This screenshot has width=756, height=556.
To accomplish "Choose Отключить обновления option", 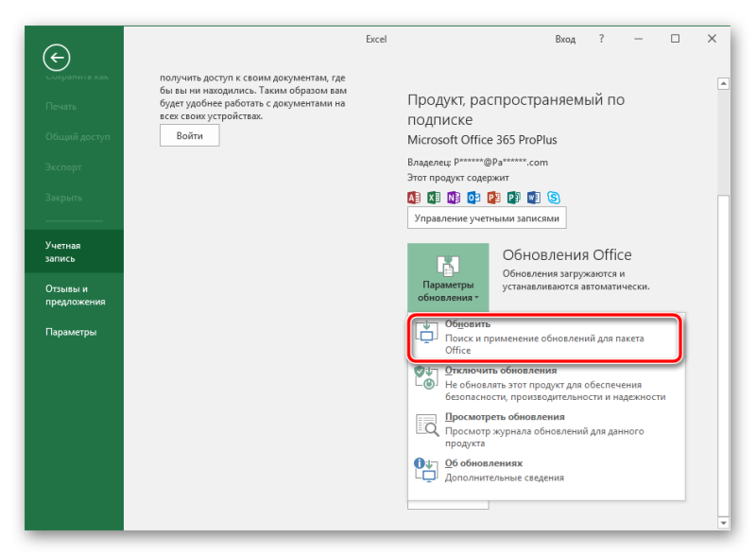I will tap(545, 383).
